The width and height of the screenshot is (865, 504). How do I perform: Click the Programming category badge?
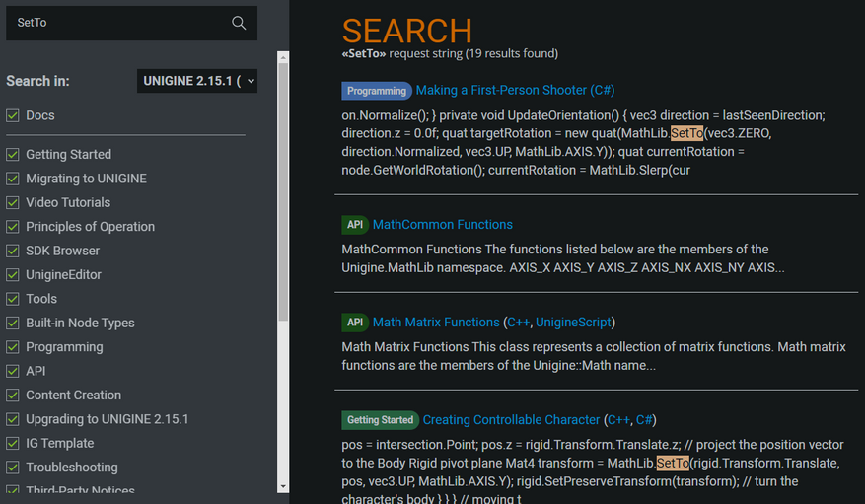coord(377,91)
